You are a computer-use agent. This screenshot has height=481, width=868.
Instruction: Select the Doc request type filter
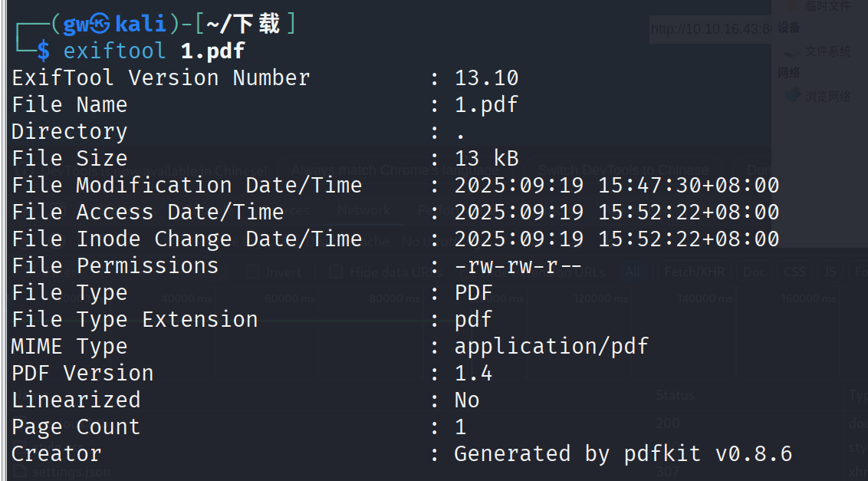point(754,272)
